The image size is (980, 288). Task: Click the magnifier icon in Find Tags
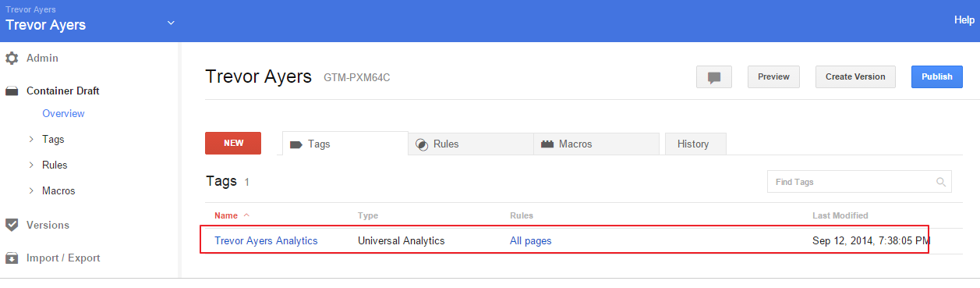tap(942, 182)
